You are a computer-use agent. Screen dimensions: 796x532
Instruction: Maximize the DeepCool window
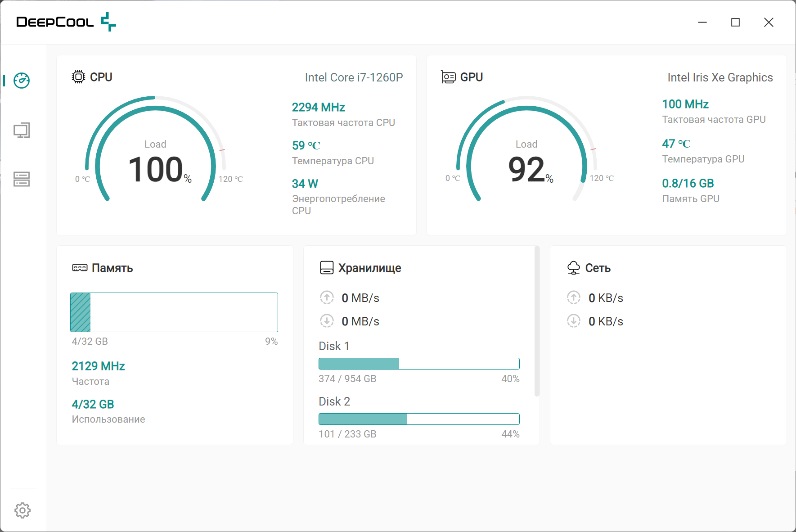[x=735, y=23]
